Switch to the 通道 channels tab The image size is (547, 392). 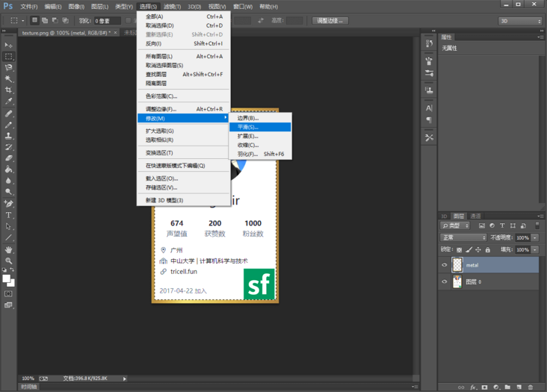tap(476, 216)
